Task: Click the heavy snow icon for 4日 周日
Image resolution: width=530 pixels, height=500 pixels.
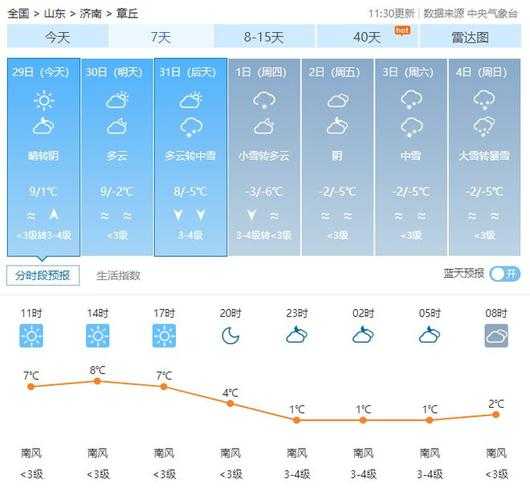Action: point(484,100)
